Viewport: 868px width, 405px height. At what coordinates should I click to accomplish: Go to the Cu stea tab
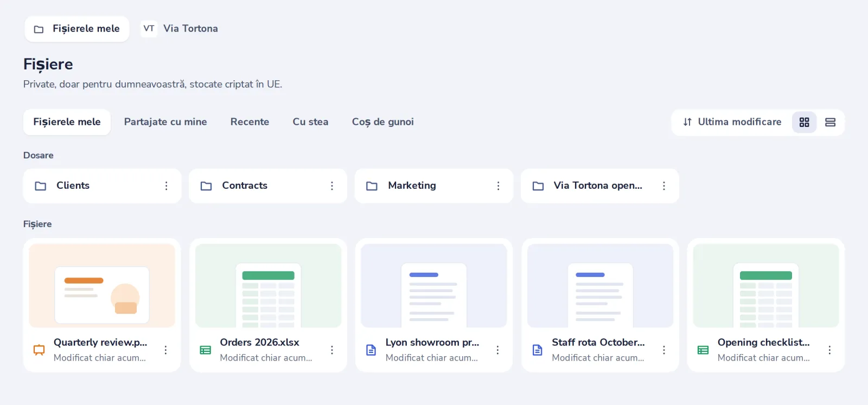(x=310, y=122)
